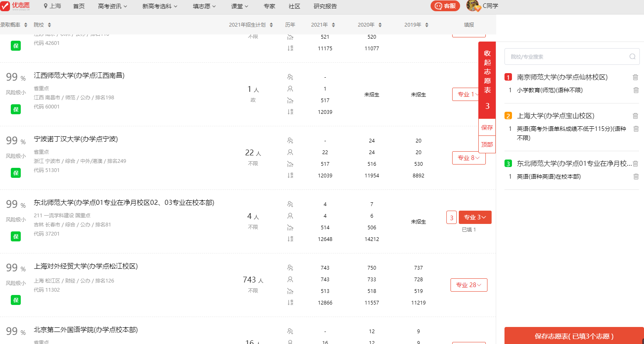Expand 专业 3 for 东北师范大学
This screenshot has height=344, width=644.
tap(475, 217)
